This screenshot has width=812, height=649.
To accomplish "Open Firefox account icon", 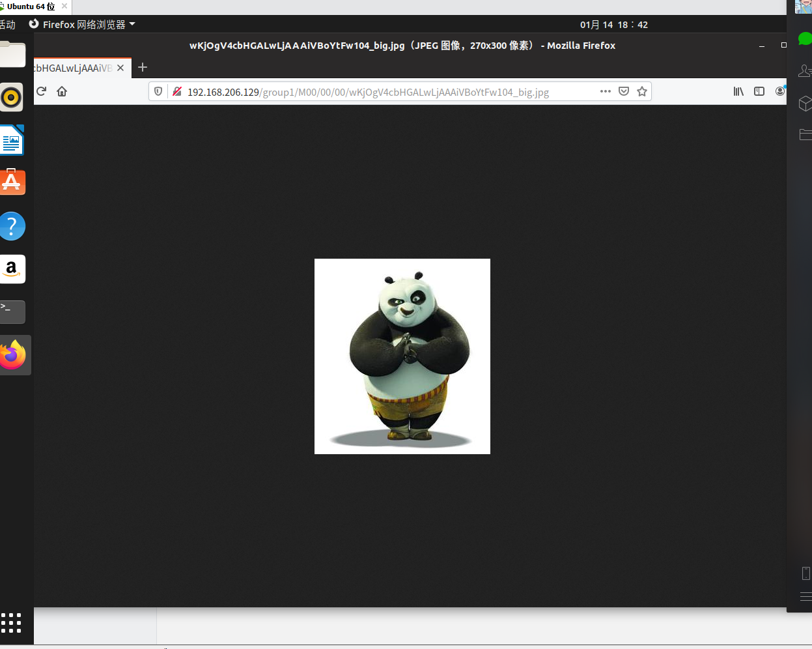I will point(780,91).
